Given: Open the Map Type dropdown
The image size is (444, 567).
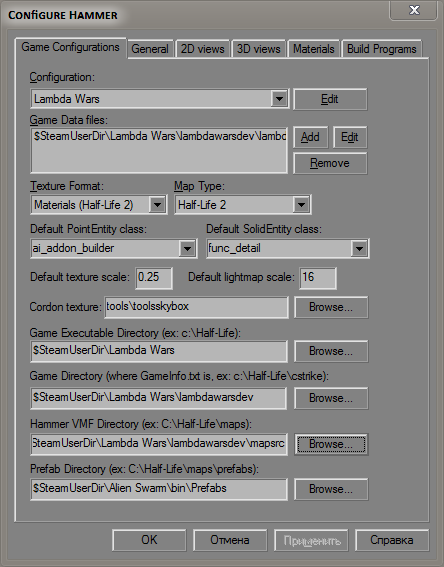Looking at the screenshot, I should click(x=301, y=205).
